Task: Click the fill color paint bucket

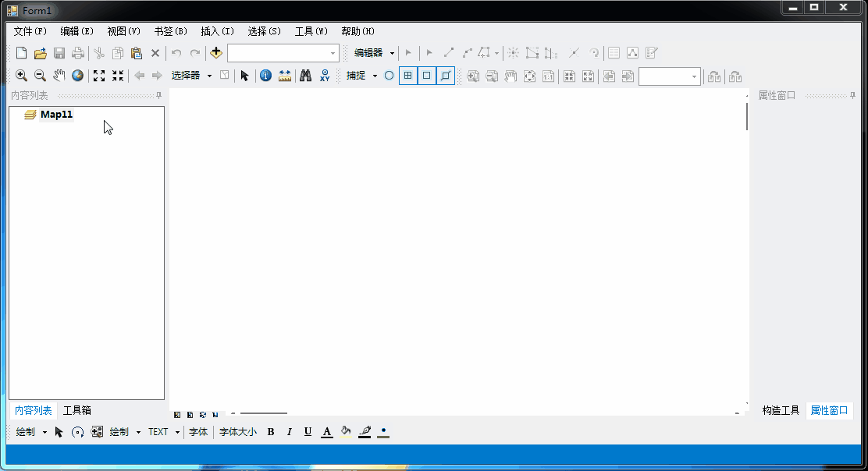Action: (346, 432)
